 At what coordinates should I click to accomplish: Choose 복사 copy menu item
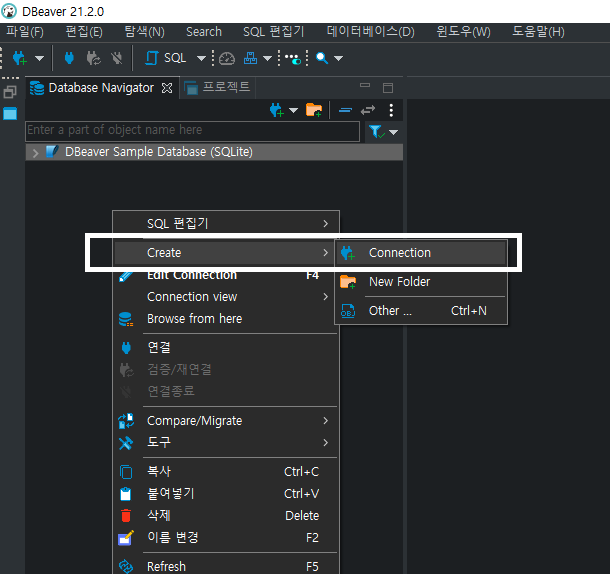[226, 472]
